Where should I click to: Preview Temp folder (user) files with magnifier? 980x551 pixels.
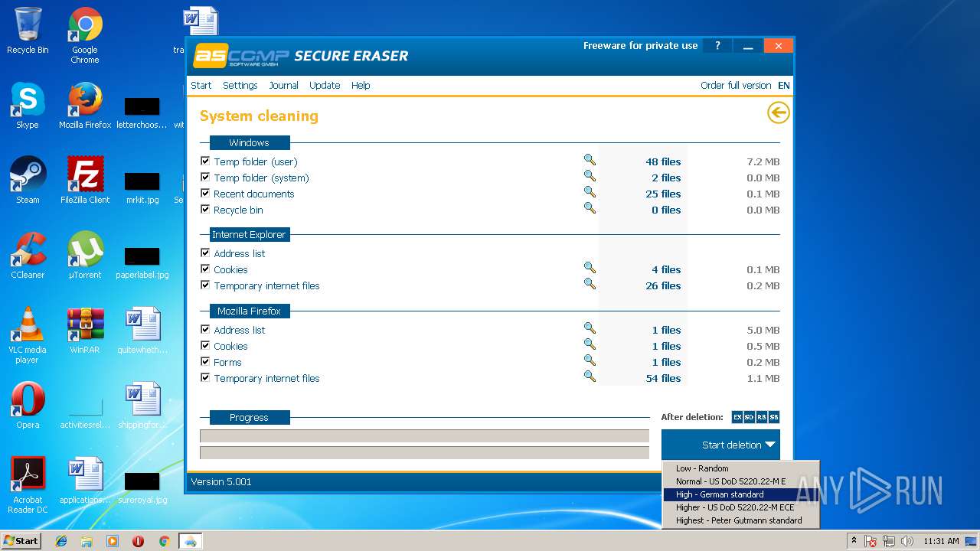tap(590, 160)
